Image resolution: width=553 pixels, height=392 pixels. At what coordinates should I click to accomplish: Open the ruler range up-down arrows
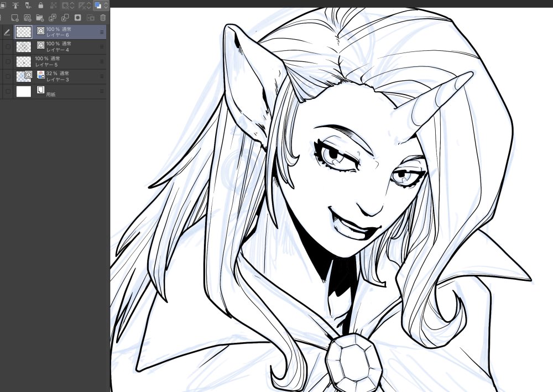[88, 6]
